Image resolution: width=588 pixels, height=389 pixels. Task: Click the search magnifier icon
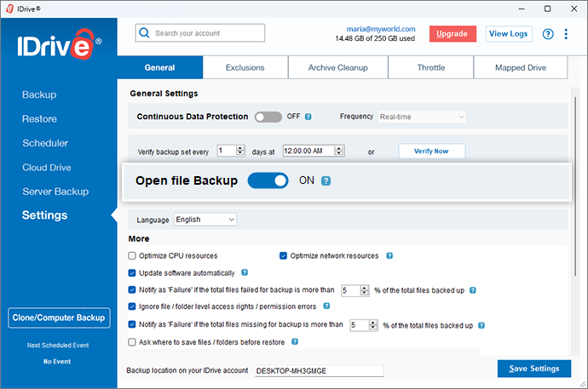pos(144,33)
